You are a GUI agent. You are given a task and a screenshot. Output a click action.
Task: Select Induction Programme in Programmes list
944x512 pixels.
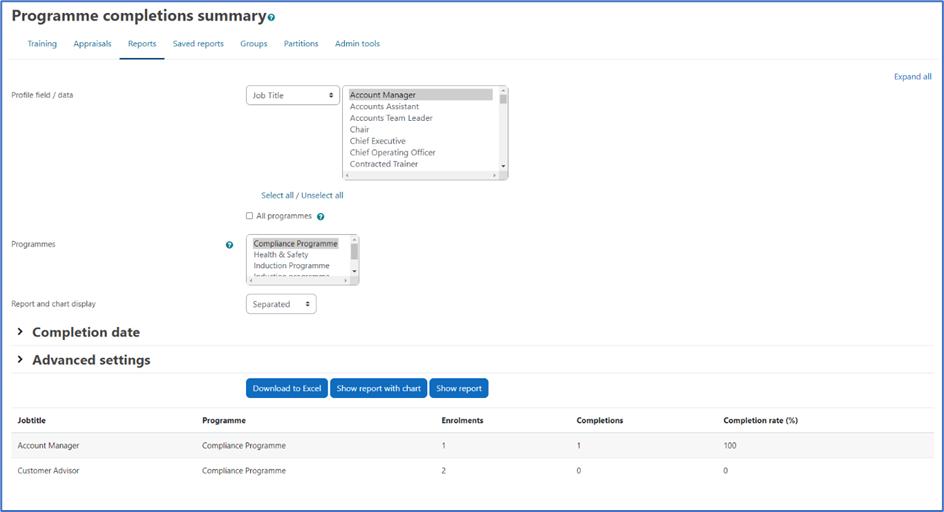point(296,266)
